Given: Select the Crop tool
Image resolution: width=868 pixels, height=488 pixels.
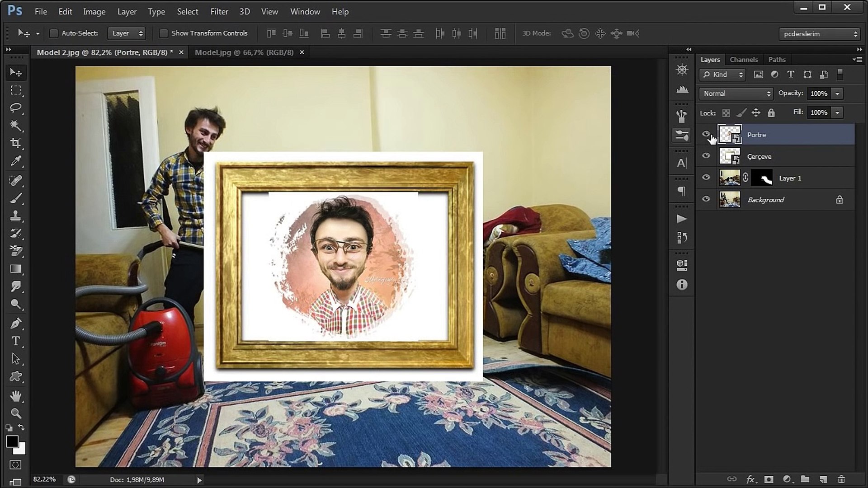Looking at the screenshot, I should pos(16,143).
